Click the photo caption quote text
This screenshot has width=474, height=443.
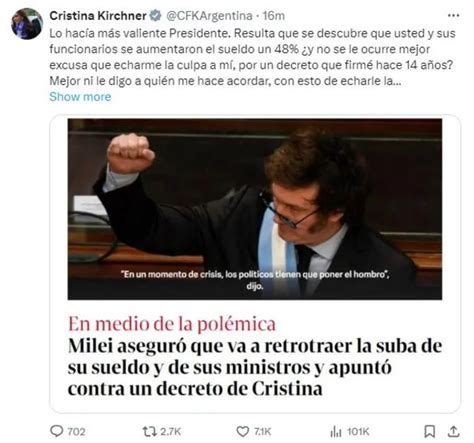pyautogui.click(x=255, y=280)
